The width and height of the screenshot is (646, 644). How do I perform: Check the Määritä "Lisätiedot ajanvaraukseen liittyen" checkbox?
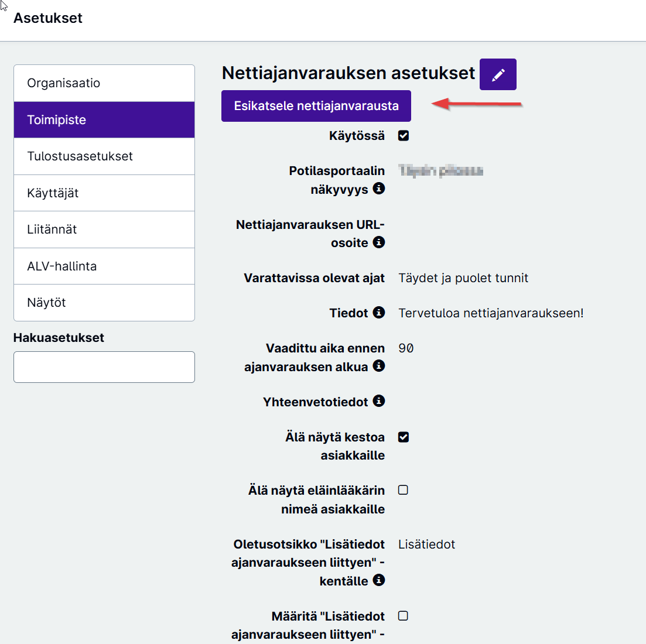click(403, 615)
